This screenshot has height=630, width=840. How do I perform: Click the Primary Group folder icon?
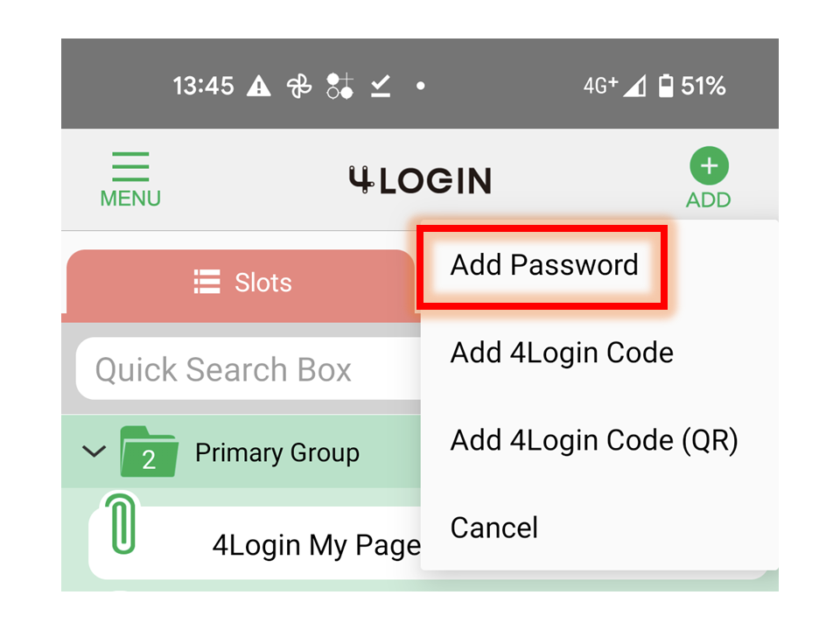150,451
